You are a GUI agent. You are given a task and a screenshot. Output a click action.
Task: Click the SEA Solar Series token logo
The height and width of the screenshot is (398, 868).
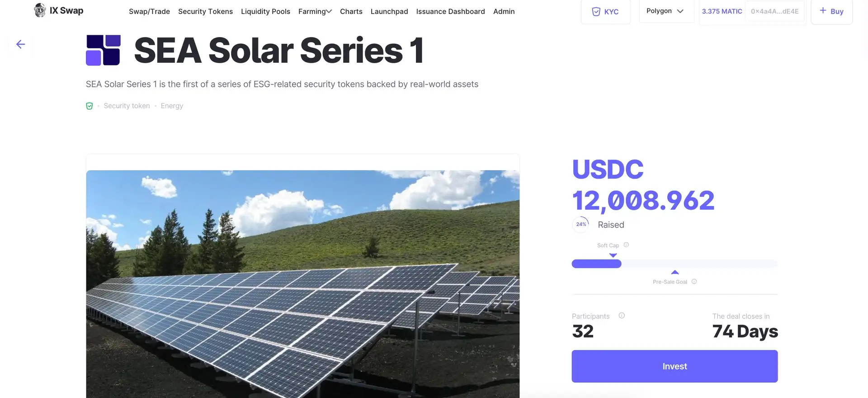click(103, 50)
